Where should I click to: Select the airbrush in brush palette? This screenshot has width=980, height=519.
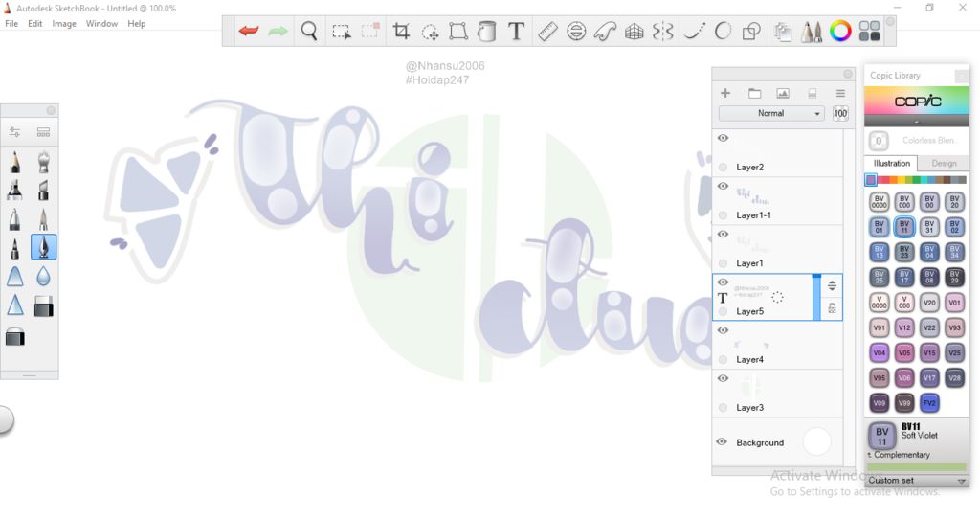[x=43, y=161]
